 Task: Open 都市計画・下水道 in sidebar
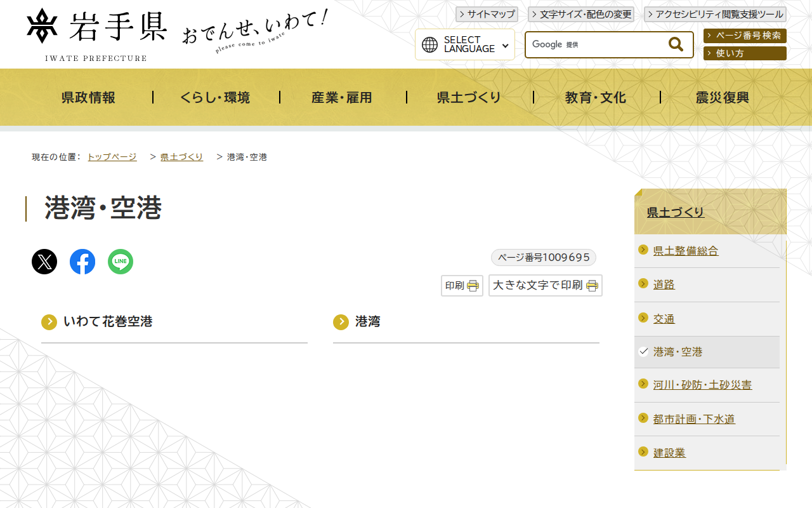[x=694, y=419]
